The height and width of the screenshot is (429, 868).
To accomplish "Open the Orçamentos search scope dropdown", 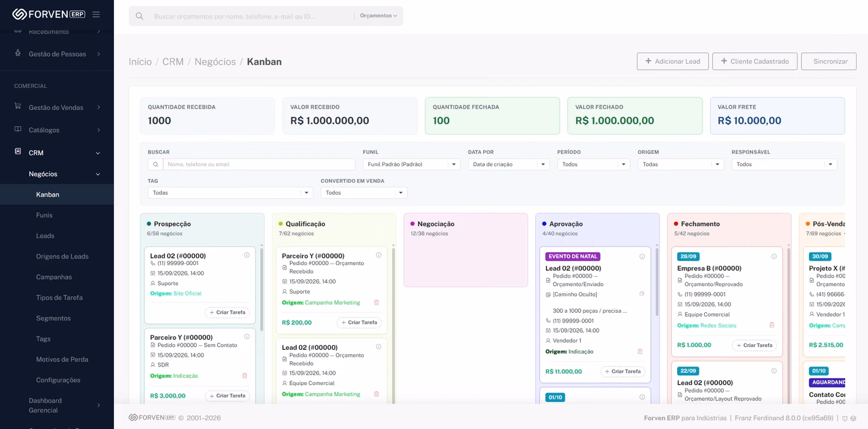I will (378, 16).
